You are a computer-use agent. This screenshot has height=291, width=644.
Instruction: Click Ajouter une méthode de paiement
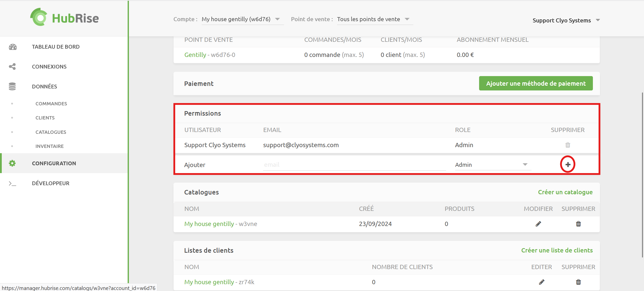[x=535, y=83]
